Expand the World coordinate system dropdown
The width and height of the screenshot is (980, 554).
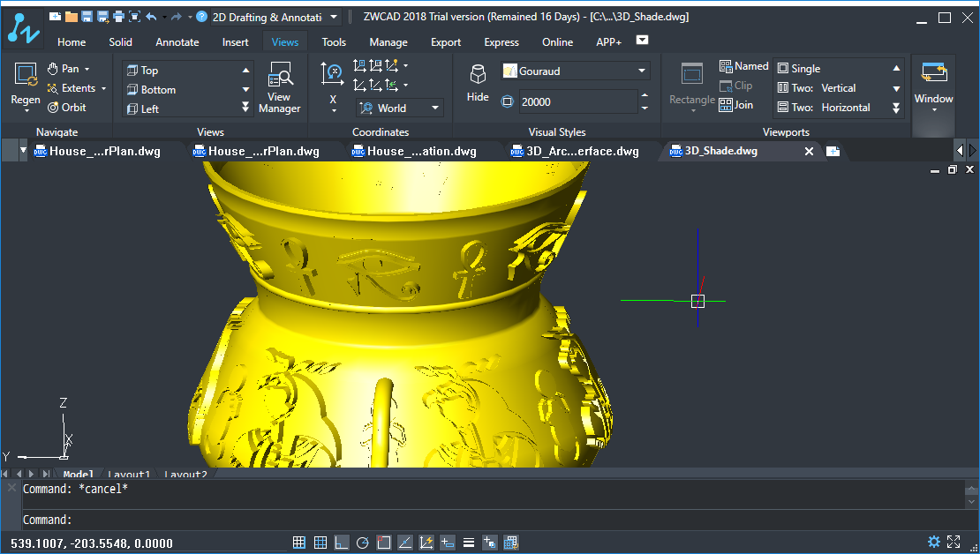click(x=435, y=109)
